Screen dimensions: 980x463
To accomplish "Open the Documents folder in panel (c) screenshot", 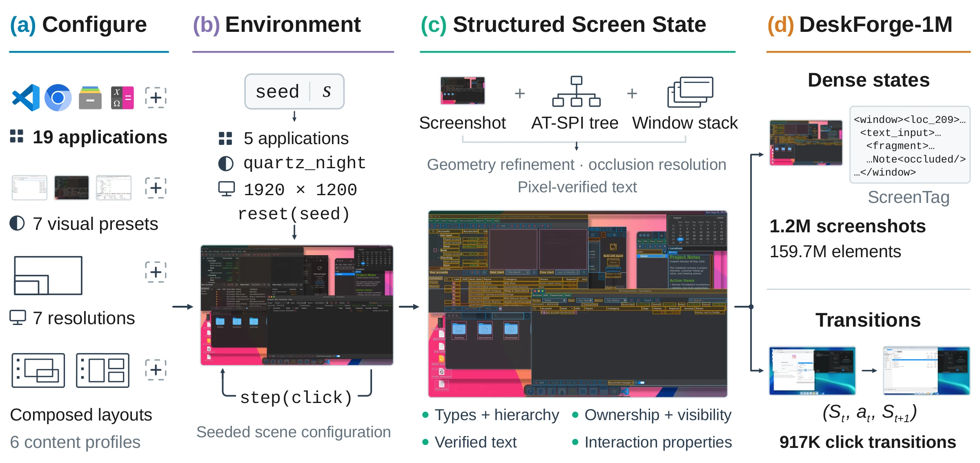I will click(x=485, y=330).
